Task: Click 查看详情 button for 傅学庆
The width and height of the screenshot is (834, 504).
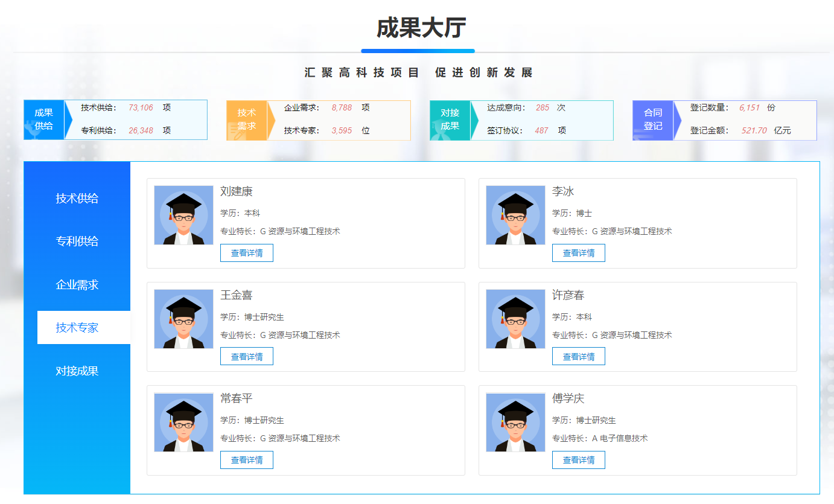Action: [x=579, y=460]
